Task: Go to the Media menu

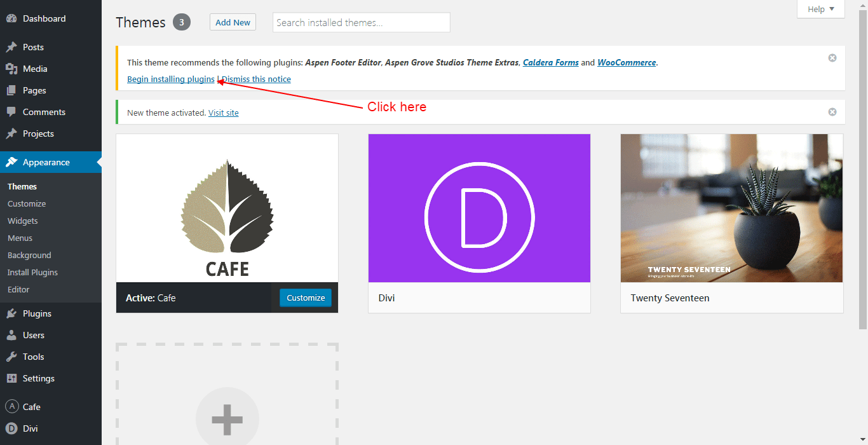Action: click(x=51, y=69)
